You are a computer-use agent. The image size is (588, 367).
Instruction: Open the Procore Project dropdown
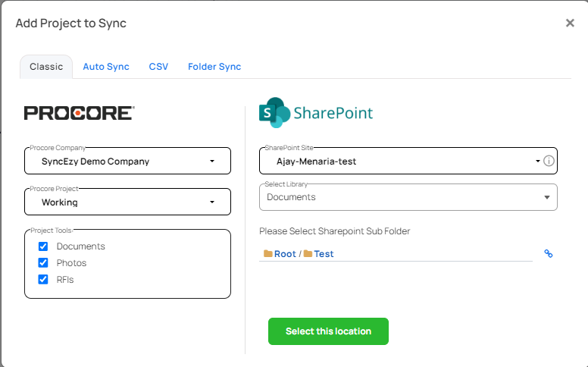pos(127,202)
